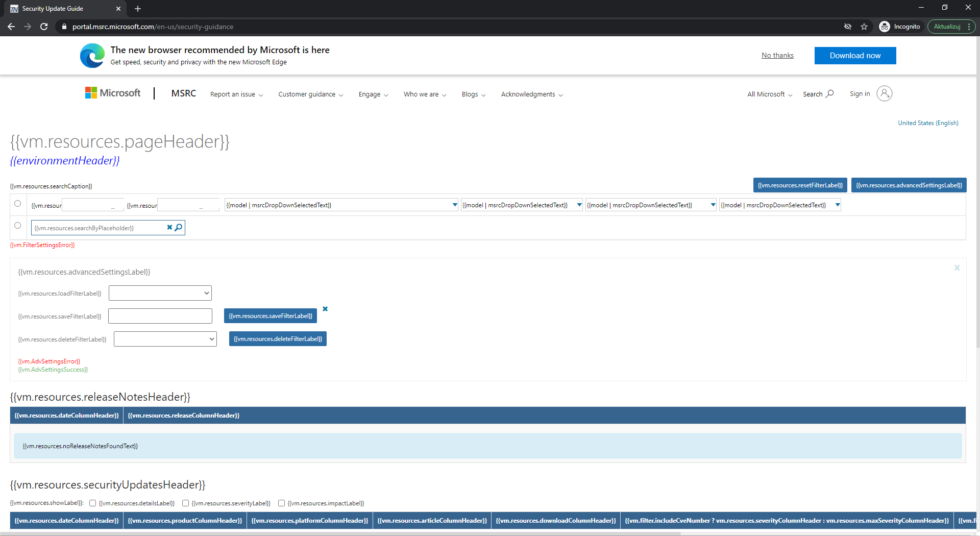Click the Download now button
The image size is (980, 536).
click(855, 56)
